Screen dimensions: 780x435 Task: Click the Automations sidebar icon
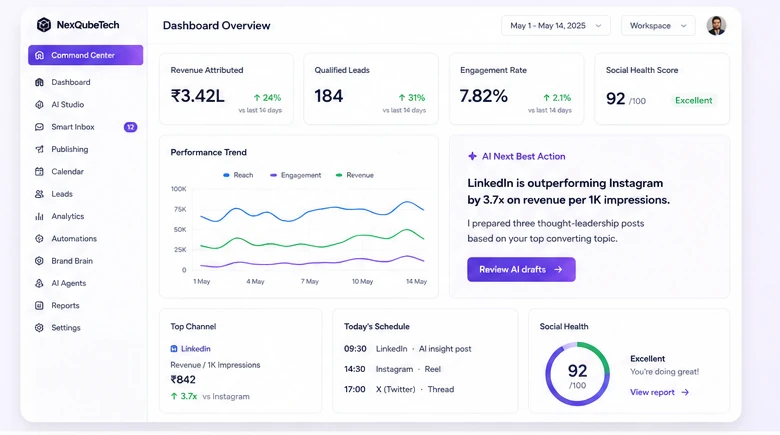[39, 238]
